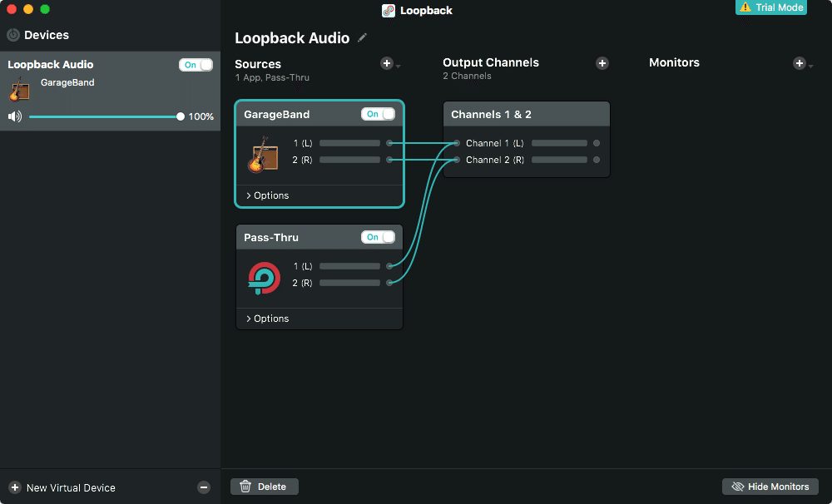Click the green zoom window button
The height and width of the screenshot is (504, 832).
coord(45,9)
